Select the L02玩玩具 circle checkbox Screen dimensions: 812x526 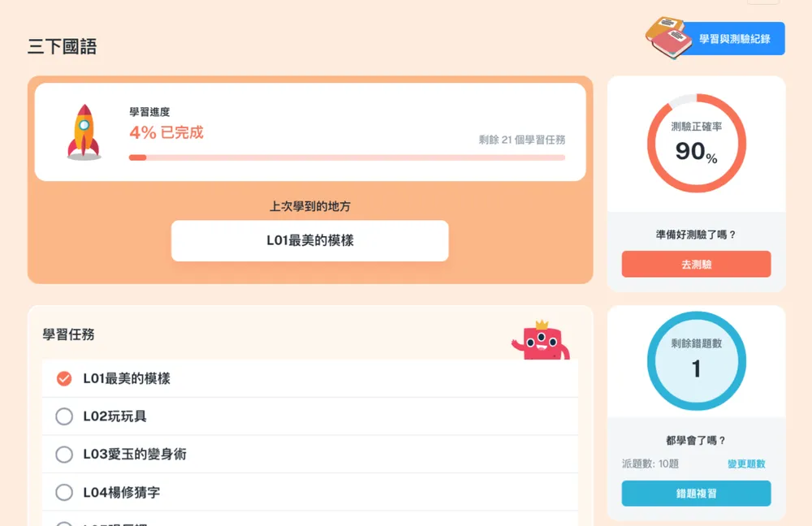click(64, 416)
